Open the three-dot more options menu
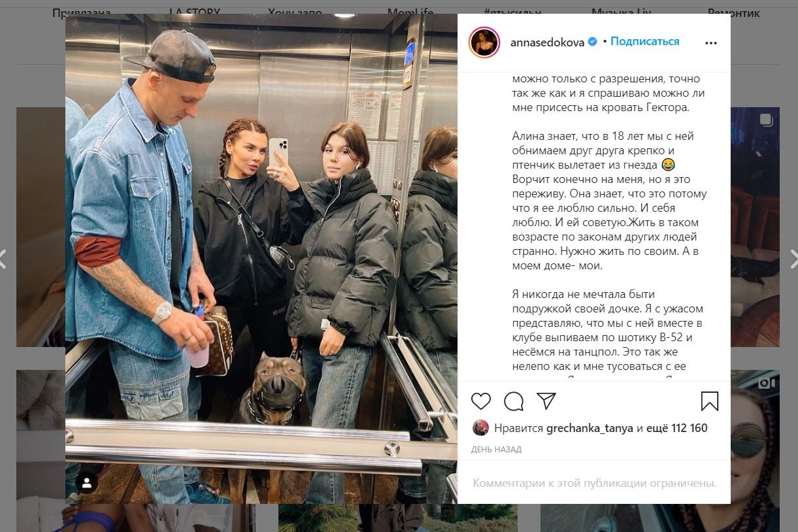Screen dimensions: 798x532 711,43
